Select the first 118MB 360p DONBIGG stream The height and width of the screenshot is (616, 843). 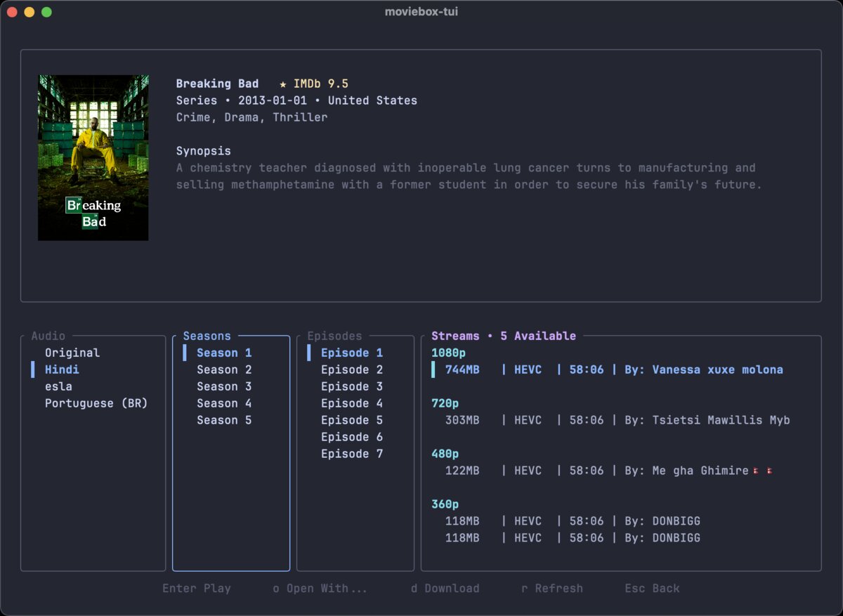pos(573,521)
